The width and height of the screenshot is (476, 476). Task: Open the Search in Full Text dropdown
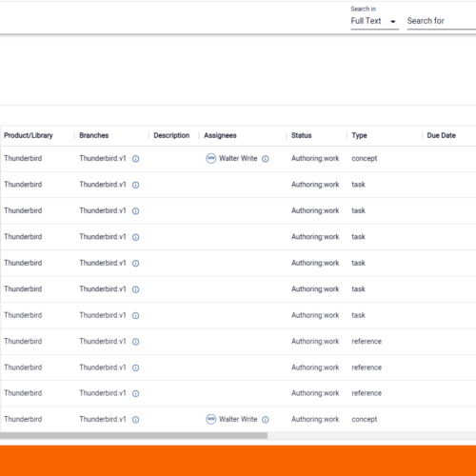click(374, 21)
